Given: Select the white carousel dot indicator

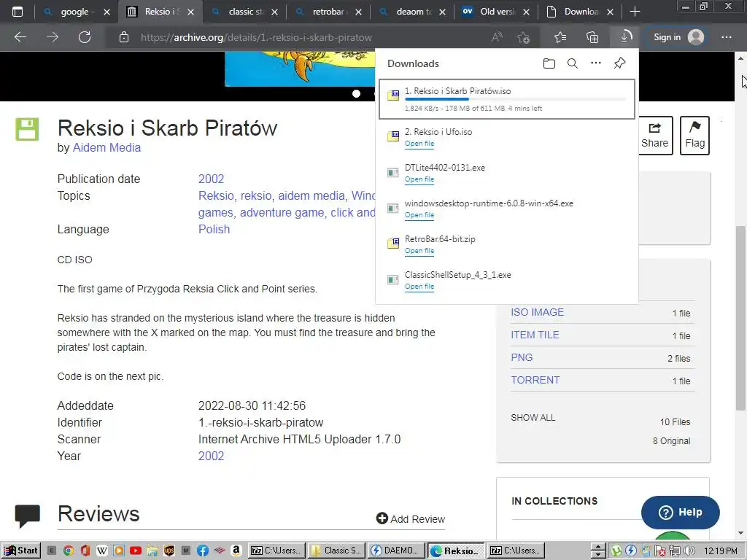Looking at the screenshot, I should (356, 94).
